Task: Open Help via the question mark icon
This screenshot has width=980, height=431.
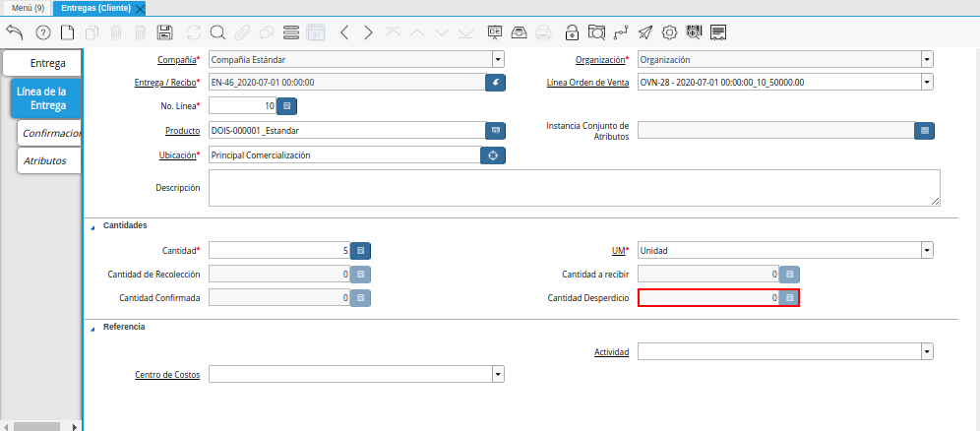Action: coord(42,32)
